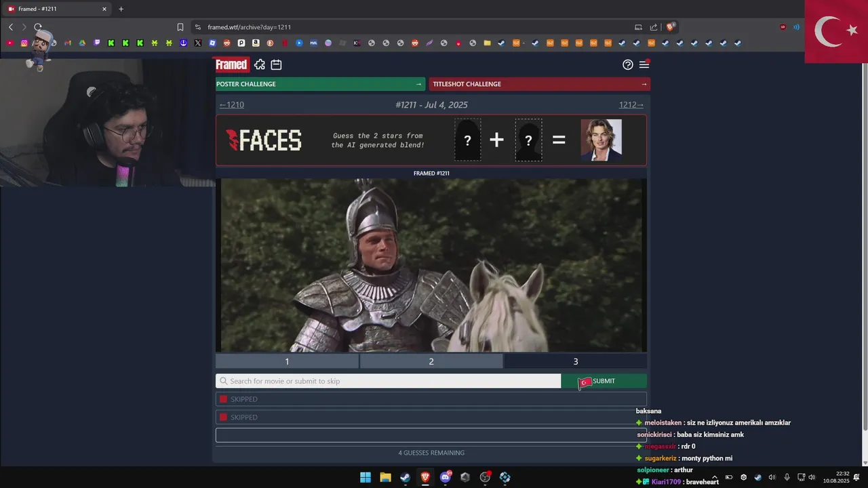Bookmark this page
Image resolution: width=868 pixels, height=488 pixels.
point(180,27)
